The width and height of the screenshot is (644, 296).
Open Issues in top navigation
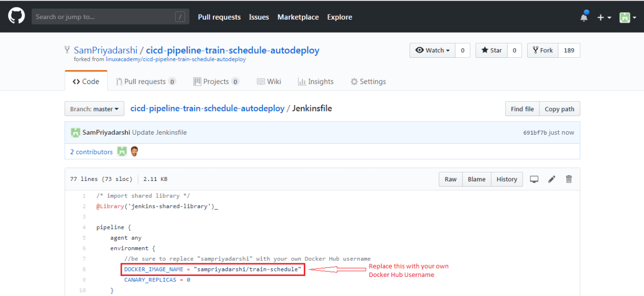259,17
